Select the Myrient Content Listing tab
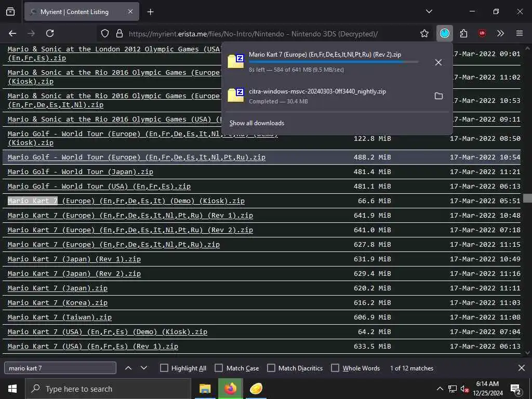Image resolution: width=532 pixels, height=399 pixels. [82, 11]
